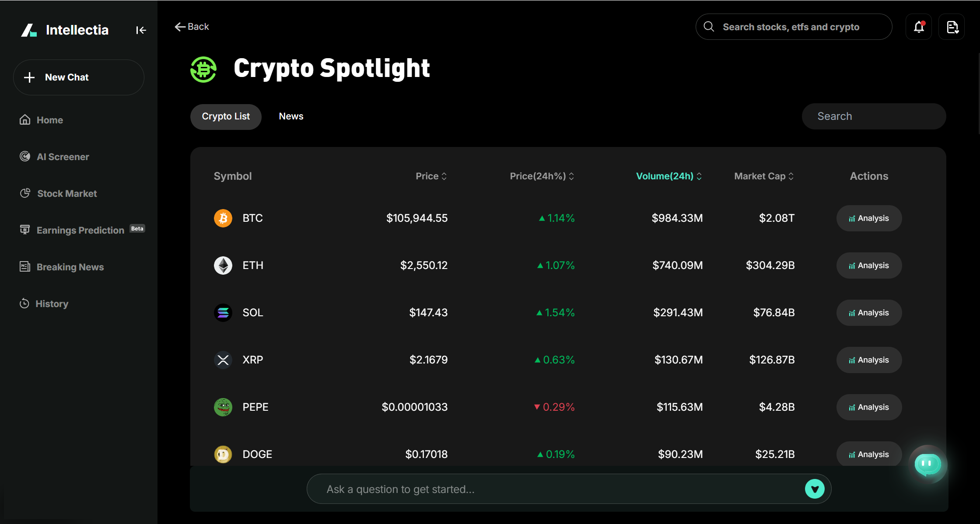Open the watchlist document icon
Image resolution: width=980 pixels, height=524 pixels.
coord(952,27)
